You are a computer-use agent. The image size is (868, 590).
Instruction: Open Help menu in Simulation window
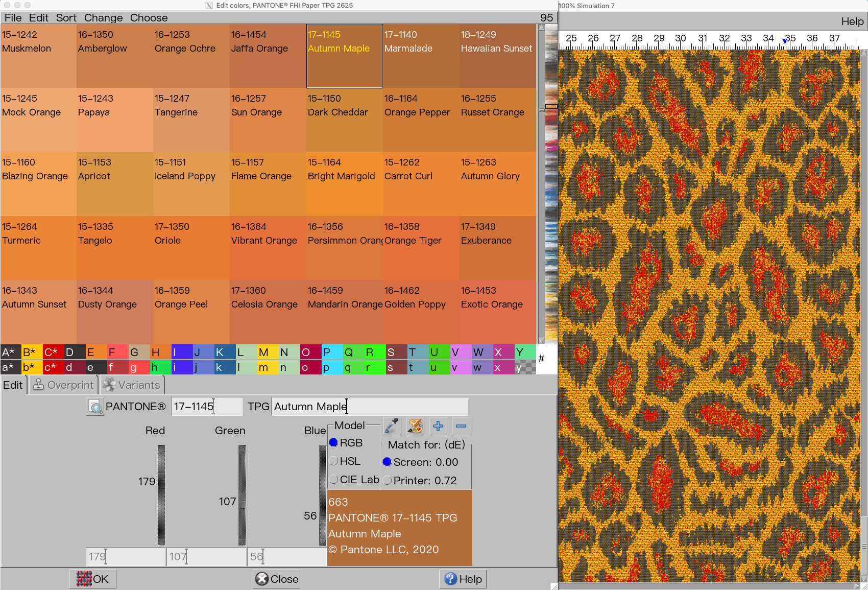(x=852, y=21)
